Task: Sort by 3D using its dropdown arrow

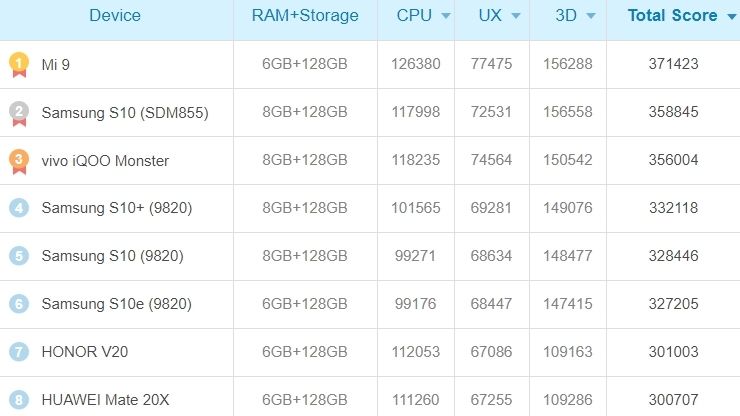Action: [x=590, y=16]
